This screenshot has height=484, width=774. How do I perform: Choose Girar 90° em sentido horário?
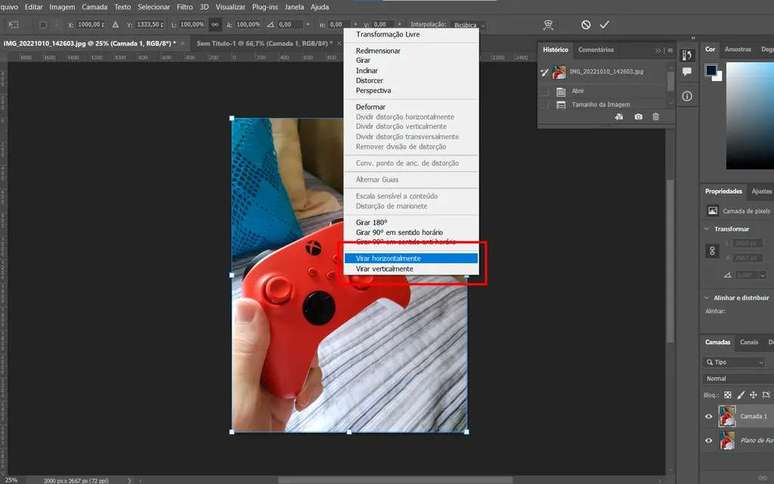[x=411, y=232]
